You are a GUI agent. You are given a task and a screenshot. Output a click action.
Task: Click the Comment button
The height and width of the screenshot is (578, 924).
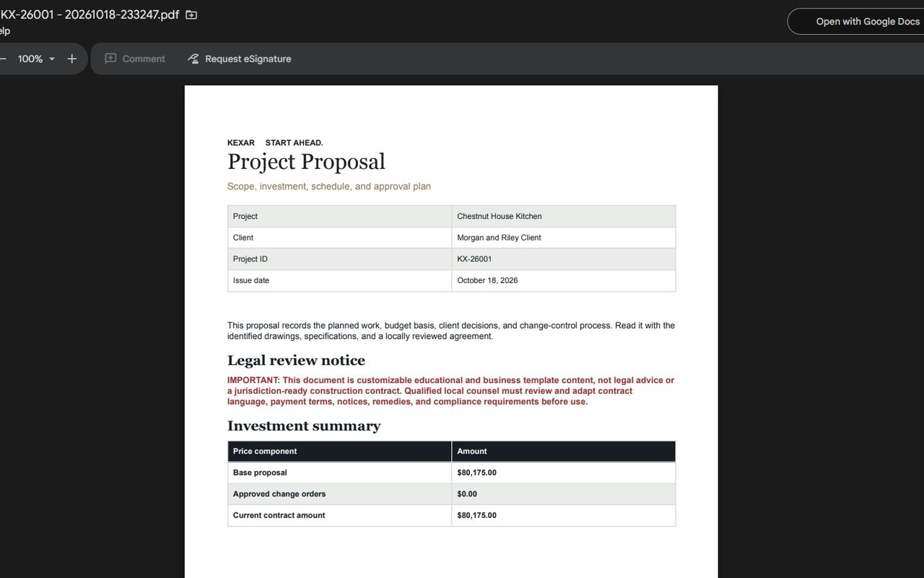(135, 59)
